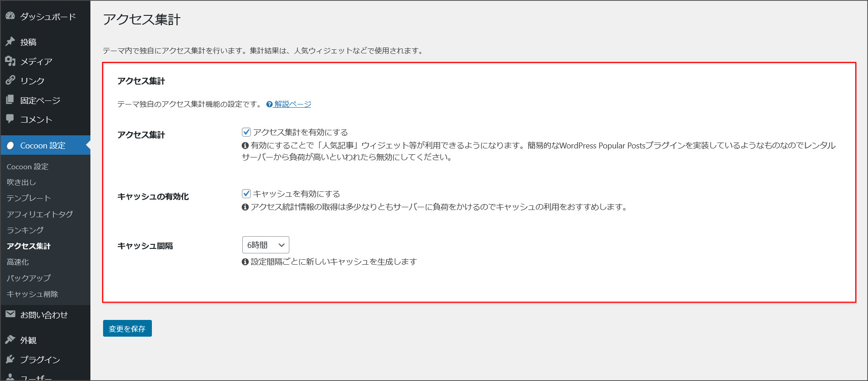
Task: Click the pages icon beside 固定ページ
Action: tap(10, 100)
